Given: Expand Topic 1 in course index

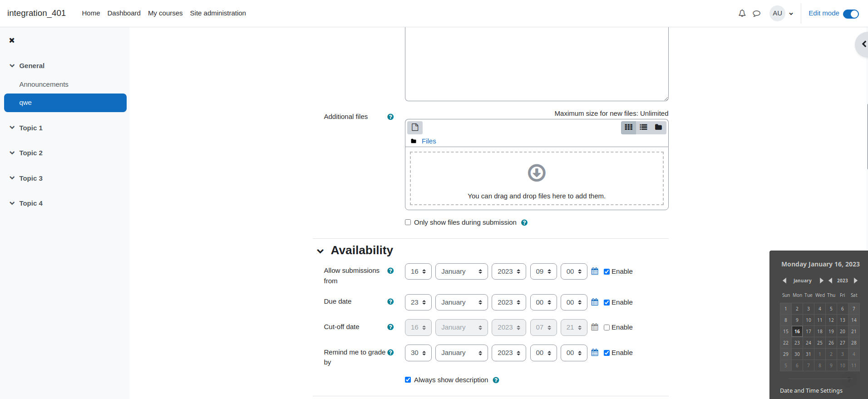Looking at the screenshot, I should (12, 128).
